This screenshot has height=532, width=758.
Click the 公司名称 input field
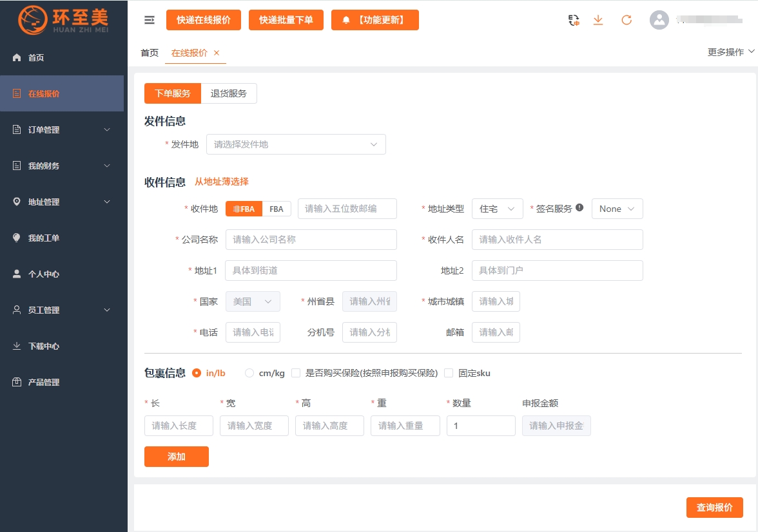[311, 240]
